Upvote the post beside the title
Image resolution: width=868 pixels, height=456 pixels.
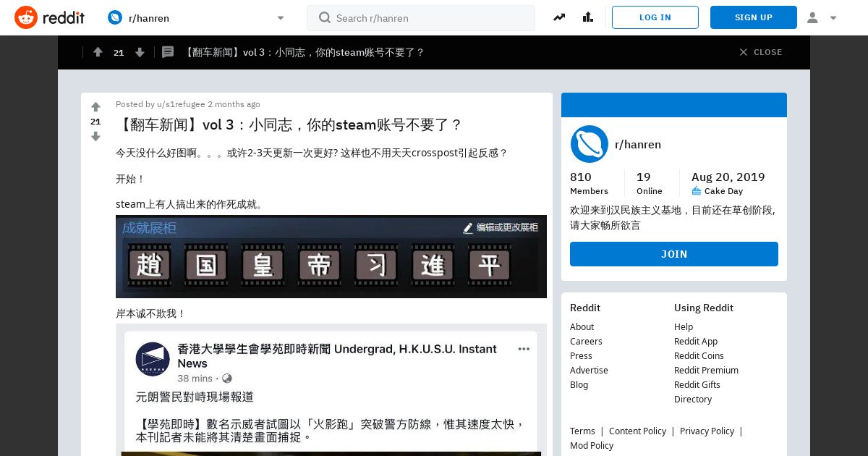pos(95,107)
